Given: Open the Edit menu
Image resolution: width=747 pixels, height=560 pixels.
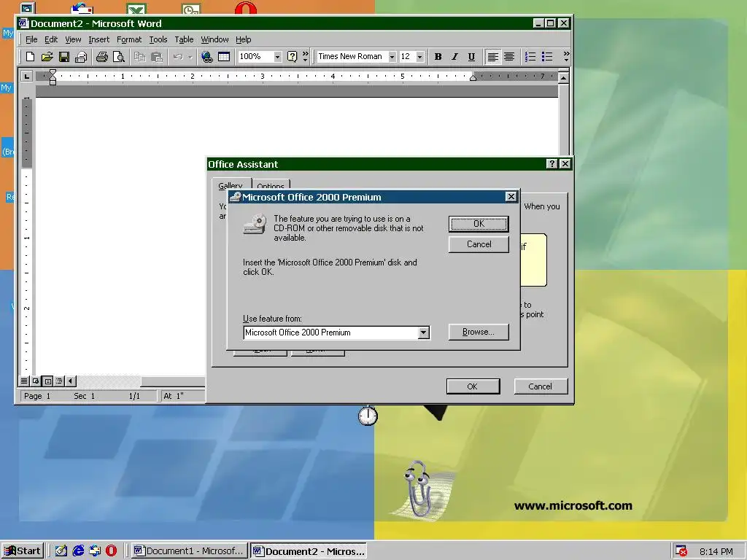Looking at the screenshot, I should click(x=51, y=39).
